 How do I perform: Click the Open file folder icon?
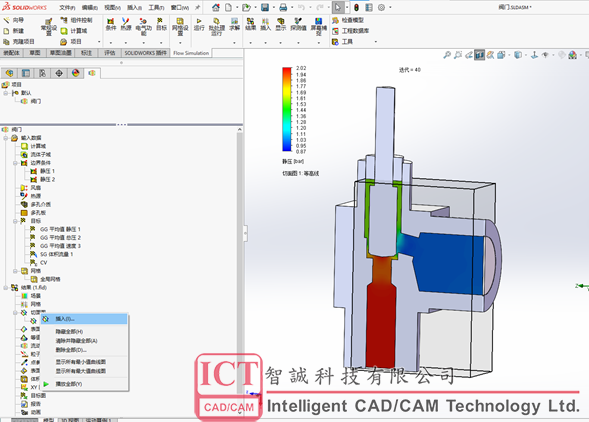point(246,7)
